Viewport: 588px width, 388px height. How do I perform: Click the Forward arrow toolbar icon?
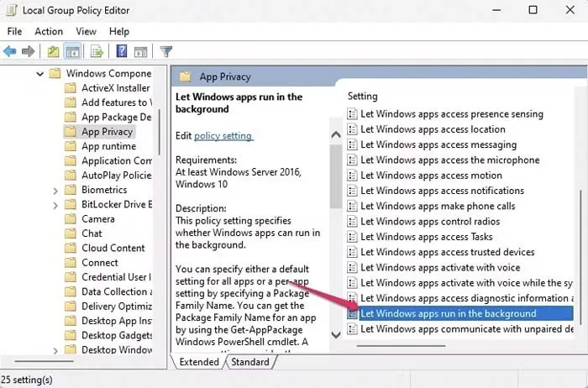coord(29,51)
